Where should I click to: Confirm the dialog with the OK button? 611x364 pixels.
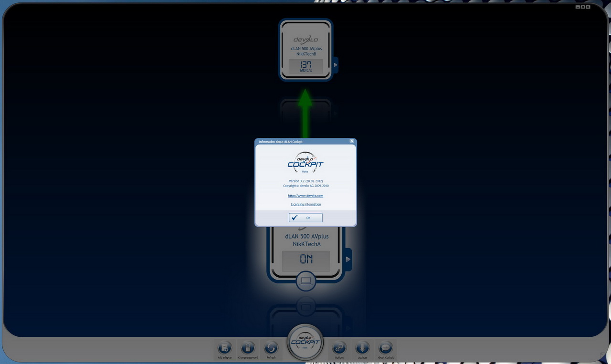[305, 218]
